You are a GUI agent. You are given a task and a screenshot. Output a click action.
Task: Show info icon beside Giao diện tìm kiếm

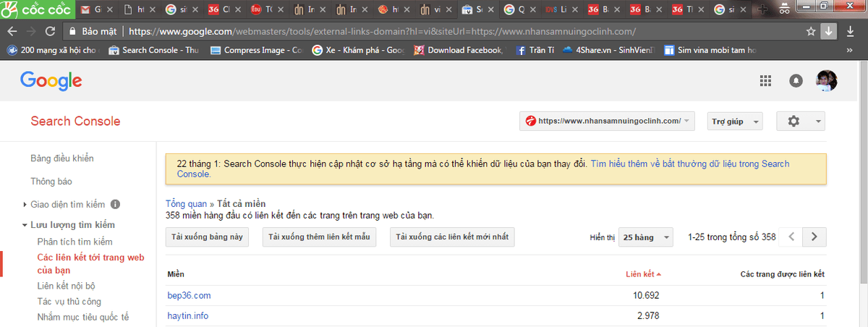(x=115, y=204)
